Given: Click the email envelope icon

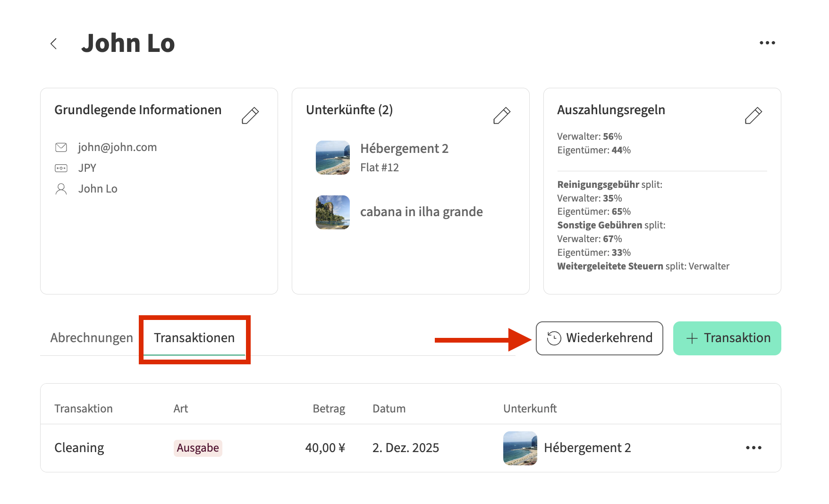Looking at the screenshot, I should (61, 147).
